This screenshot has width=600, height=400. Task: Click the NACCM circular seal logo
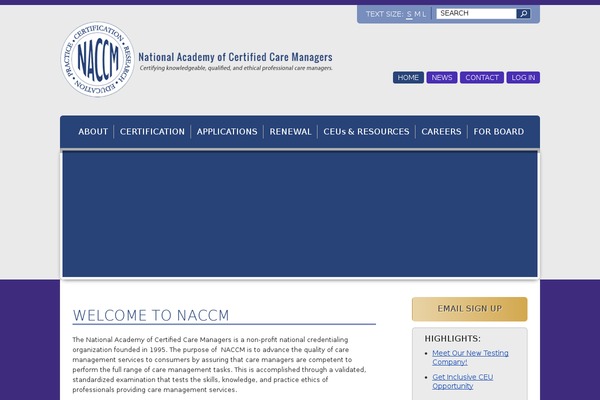click(x=98, y=59)
